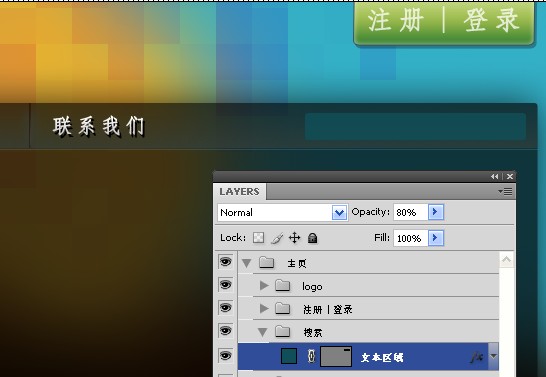This screenshot has height=377, width=546.
Task: Click the 搜索 group folder icon
Action: click(x=282, y=331)
